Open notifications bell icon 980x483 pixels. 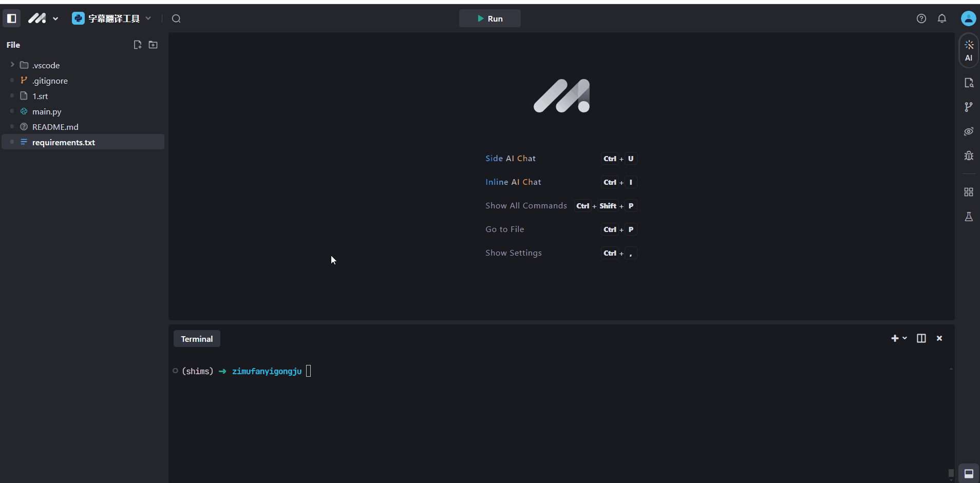coord(942,18)
